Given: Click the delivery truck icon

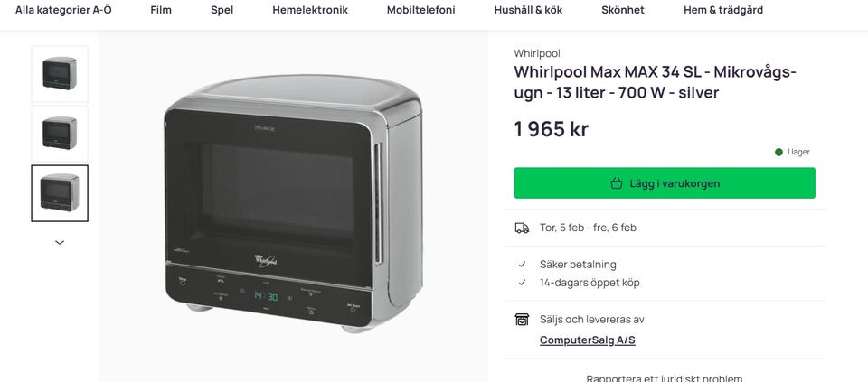Looking at the screenshot, I should click(x=522, y=228).
